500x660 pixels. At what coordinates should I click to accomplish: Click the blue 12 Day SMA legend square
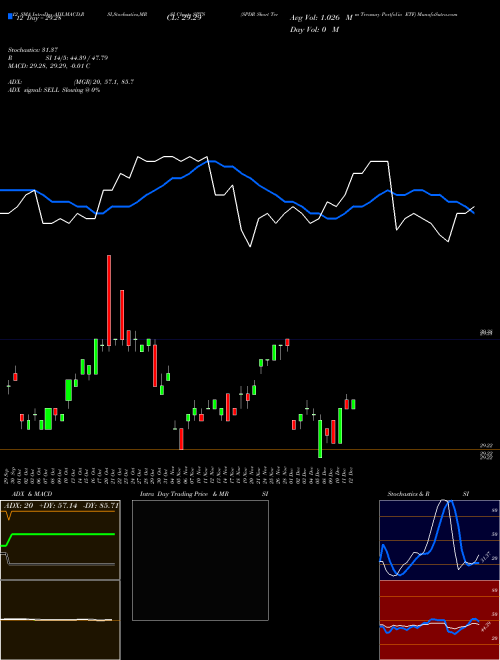coord(10,16)
